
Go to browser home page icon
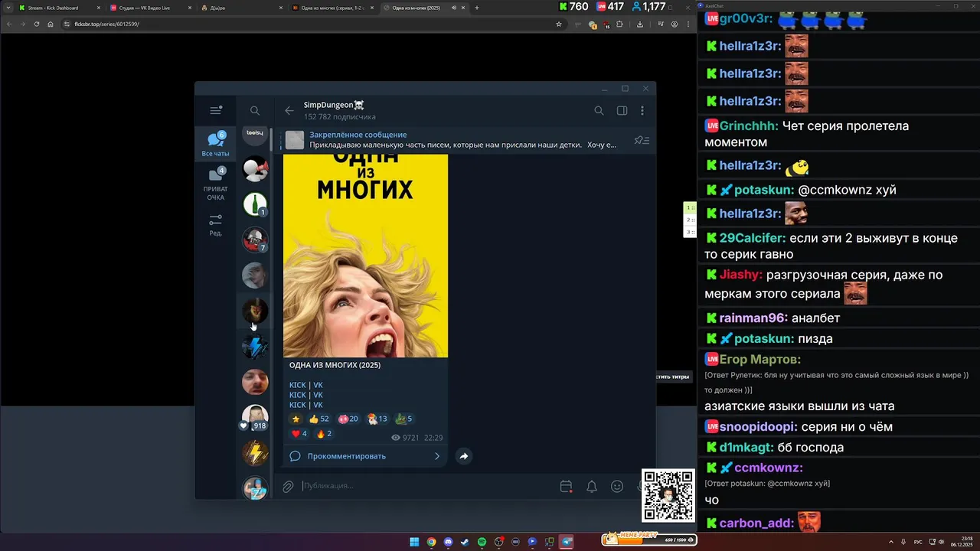51,24
